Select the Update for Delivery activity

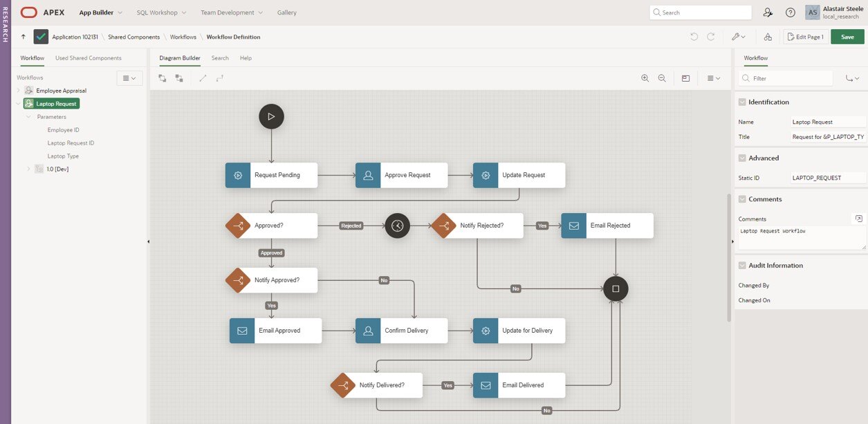pos(519,331)
